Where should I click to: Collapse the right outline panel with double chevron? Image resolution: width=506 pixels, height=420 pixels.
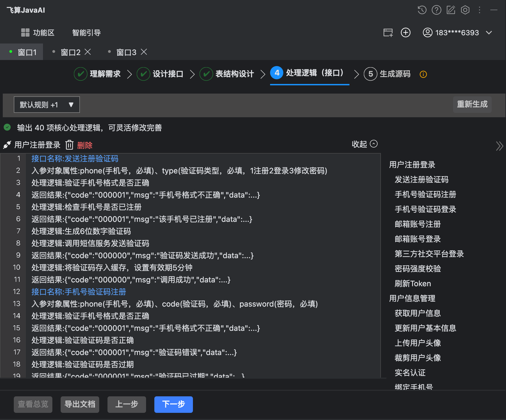(499, 146)
